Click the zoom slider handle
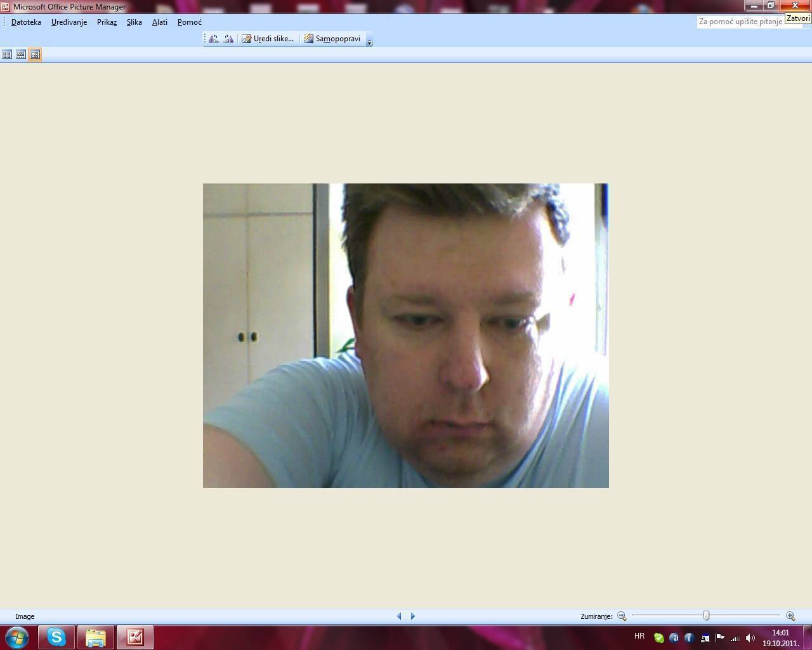The height and width of the screenshot is (650, 812). pos(706,615)
